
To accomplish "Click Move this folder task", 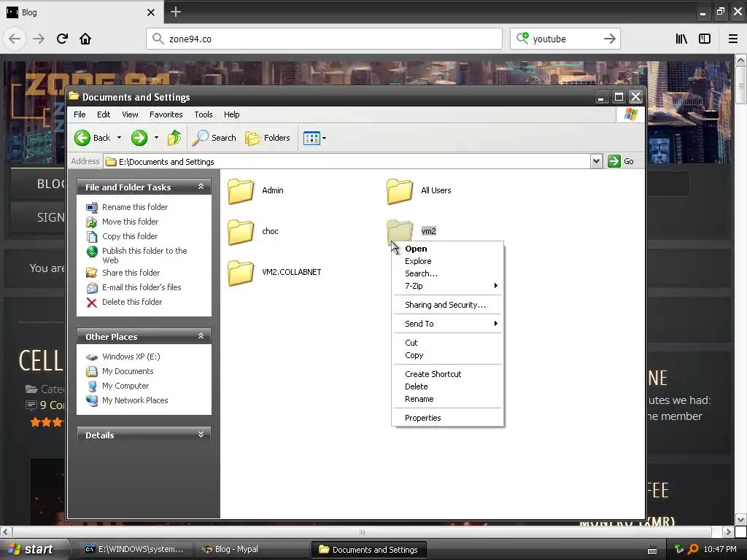I will pyautogui.click(x=130, y=222).
